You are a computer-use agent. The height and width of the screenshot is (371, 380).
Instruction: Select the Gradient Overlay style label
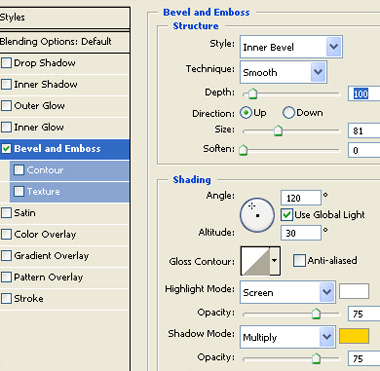click(x=51, y=256)
